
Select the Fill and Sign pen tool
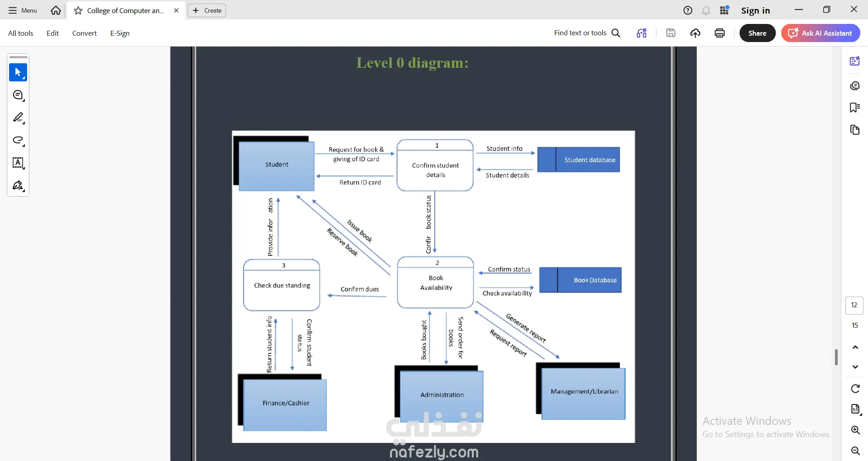click(x=18, y=185)
